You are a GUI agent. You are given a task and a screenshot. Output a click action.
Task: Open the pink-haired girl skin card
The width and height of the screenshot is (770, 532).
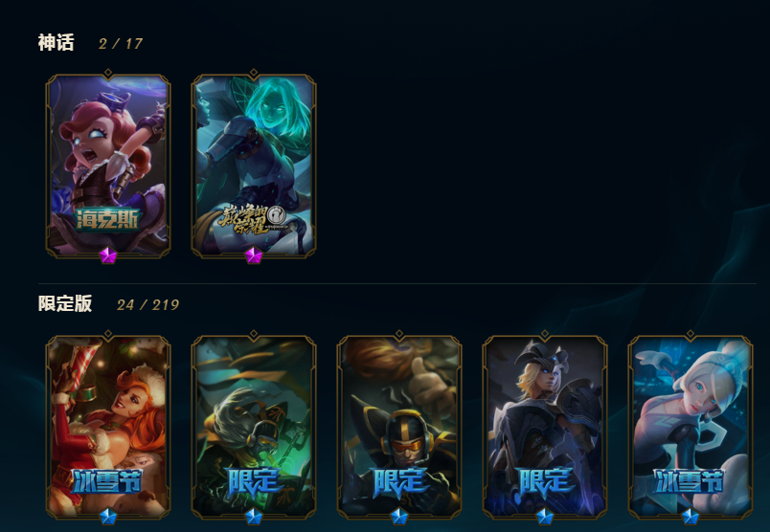tap(108, 166)
